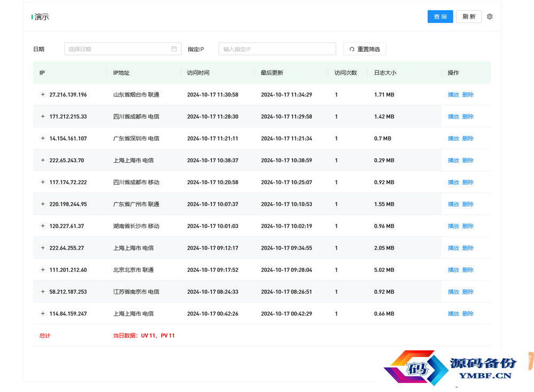Click 播放 for 58.212.187.253
This screenshot has width=534, height=392.
pyautogui.click(x=453, y=292)
